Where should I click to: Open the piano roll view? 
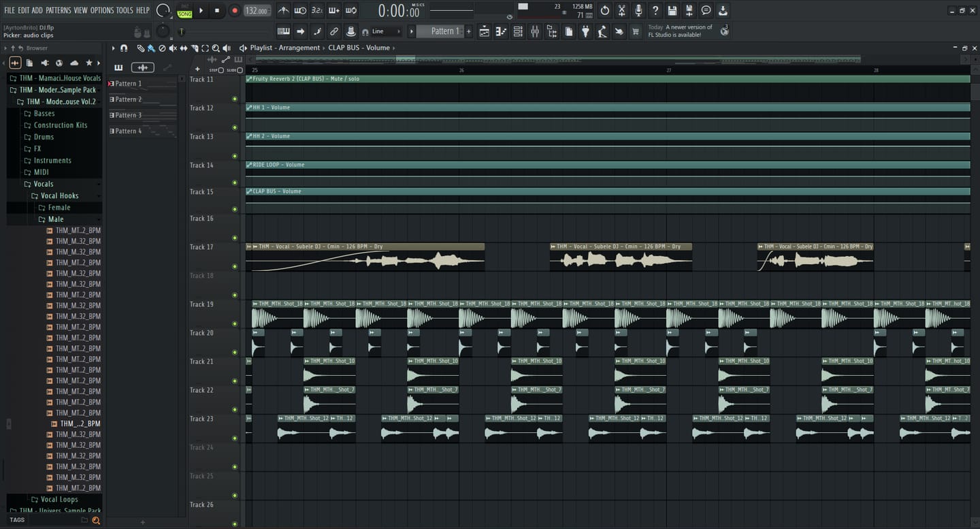(x=501, y=31)
